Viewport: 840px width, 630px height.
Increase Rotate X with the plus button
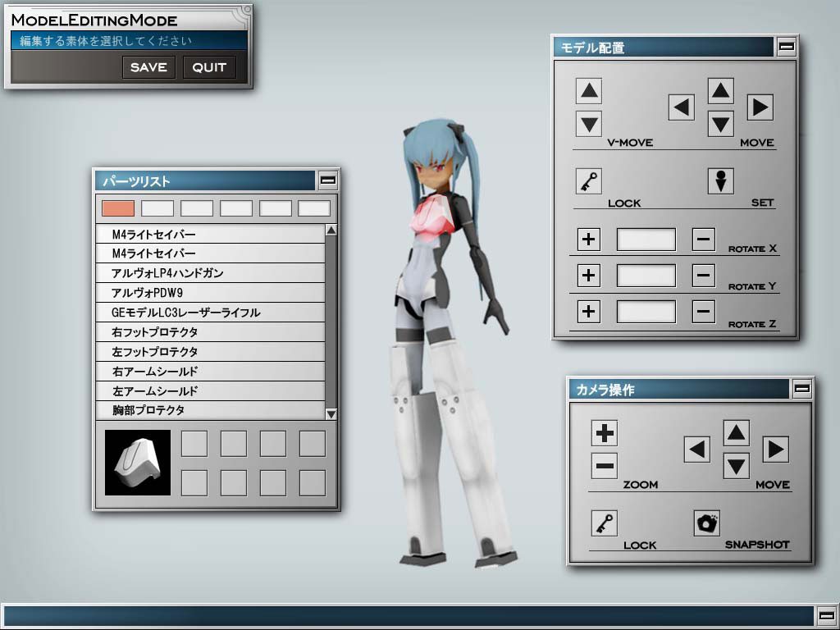(x=588, y=240)
